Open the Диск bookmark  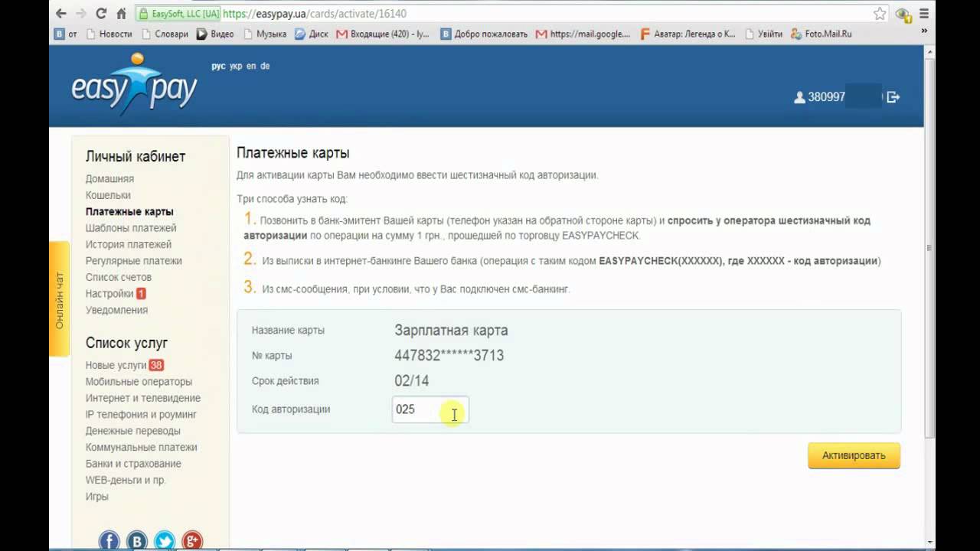click(312, 34)
